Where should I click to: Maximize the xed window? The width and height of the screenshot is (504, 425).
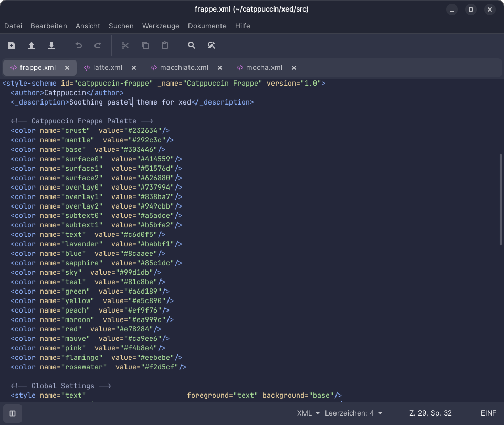click(x=471, y=9)
